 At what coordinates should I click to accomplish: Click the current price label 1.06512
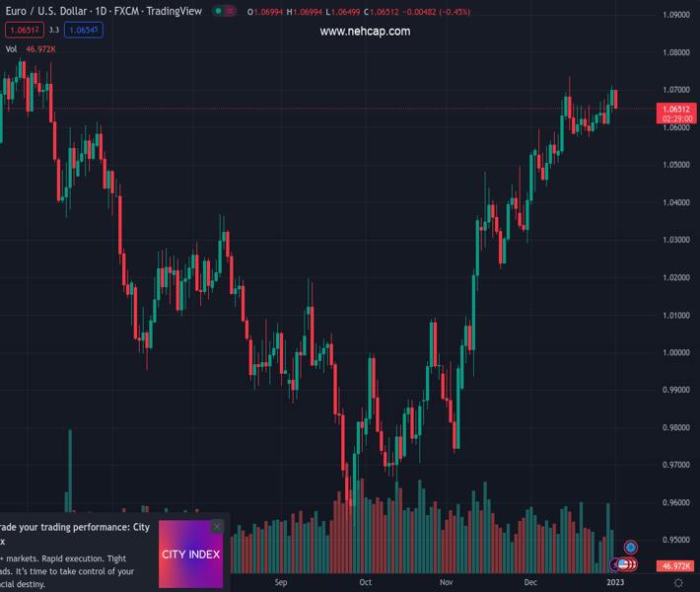pyautogui.click(x=676, y=109)
